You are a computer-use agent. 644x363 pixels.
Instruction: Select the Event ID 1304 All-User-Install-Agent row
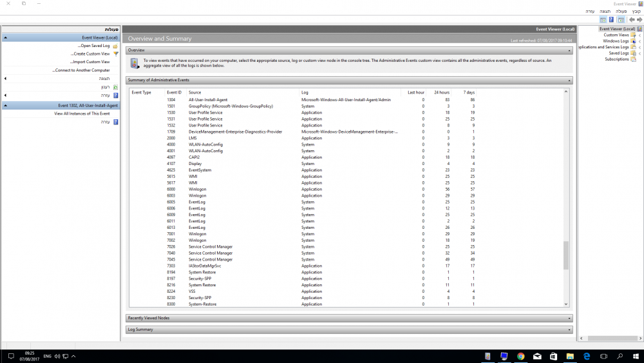304,100
